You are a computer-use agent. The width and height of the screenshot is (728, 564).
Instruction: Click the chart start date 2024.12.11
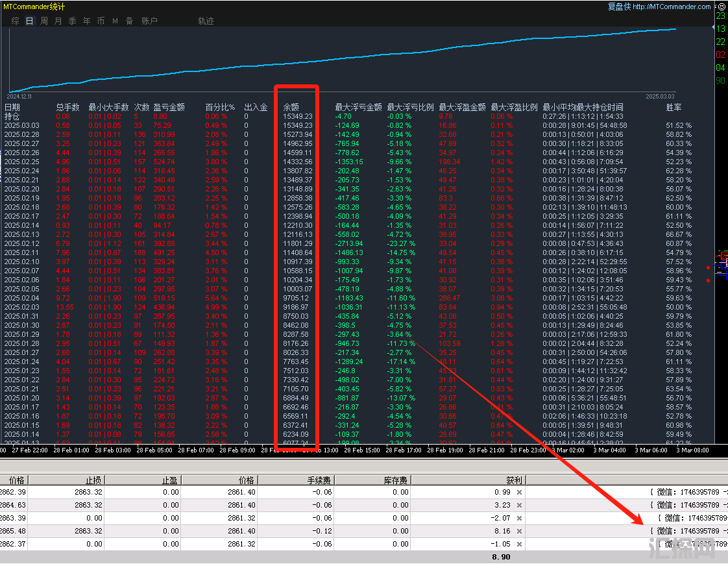coord(19,97)
